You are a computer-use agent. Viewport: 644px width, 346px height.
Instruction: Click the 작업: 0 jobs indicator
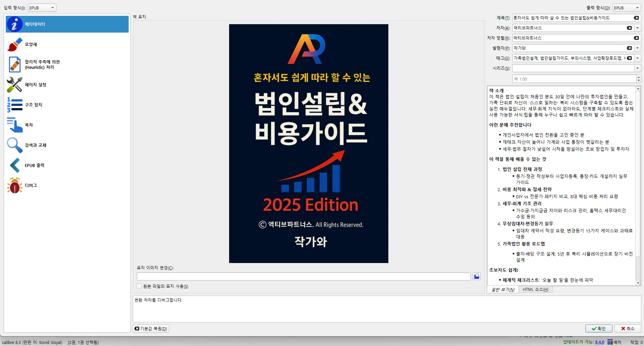tap(636, 342)
